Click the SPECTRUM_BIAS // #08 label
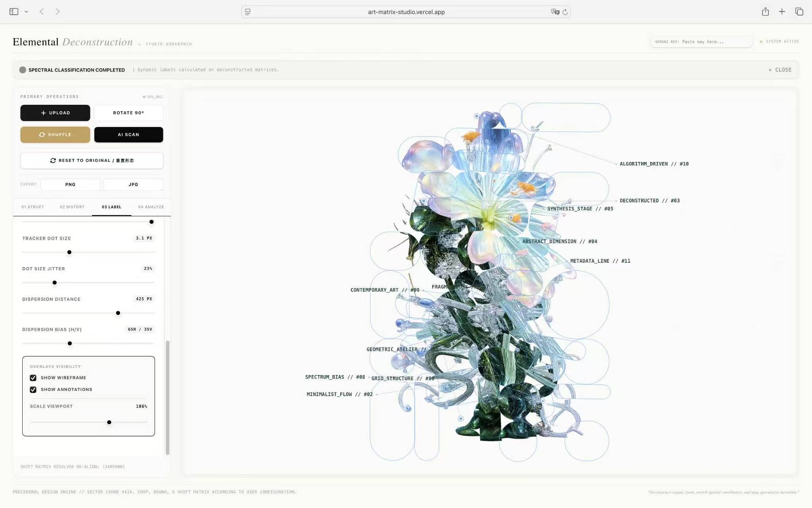 335,377
